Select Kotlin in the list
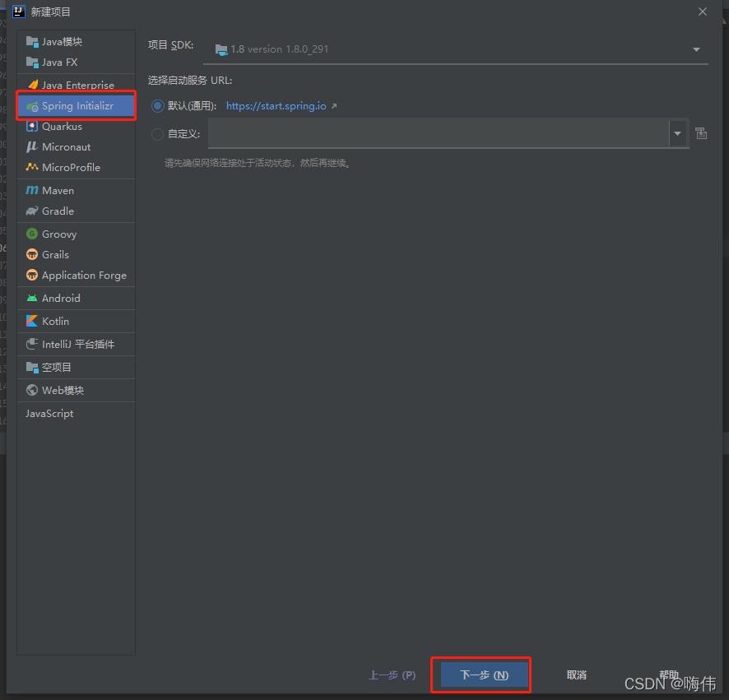729x700 pixels. coord(76,321)
